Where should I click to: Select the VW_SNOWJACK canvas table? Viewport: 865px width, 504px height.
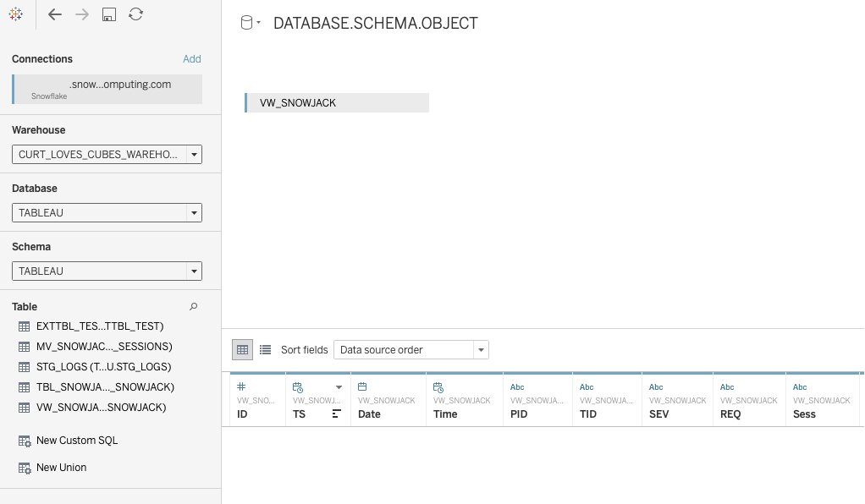(x=337, y=103)
